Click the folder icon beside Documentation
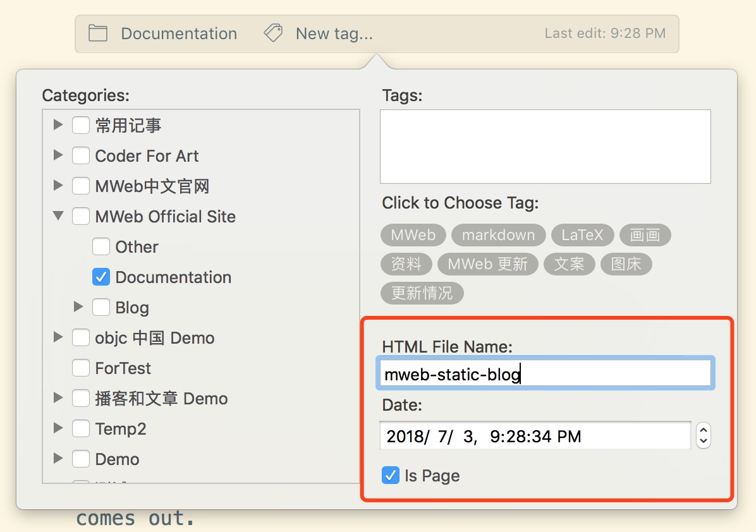Image resolution: width=756 pixels, height=532 pixels. pyautogui.click(x=97, y=33)
